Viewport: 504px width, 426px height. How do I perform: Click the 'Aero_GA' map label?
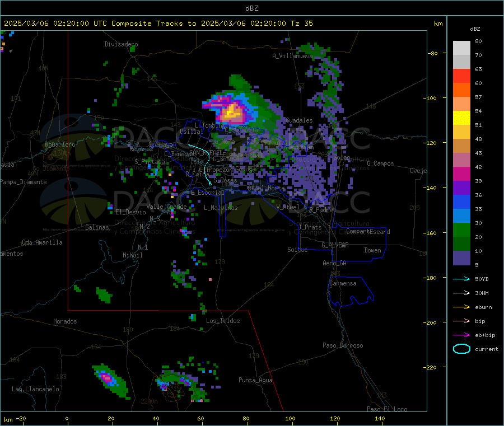tap(335, 263)
